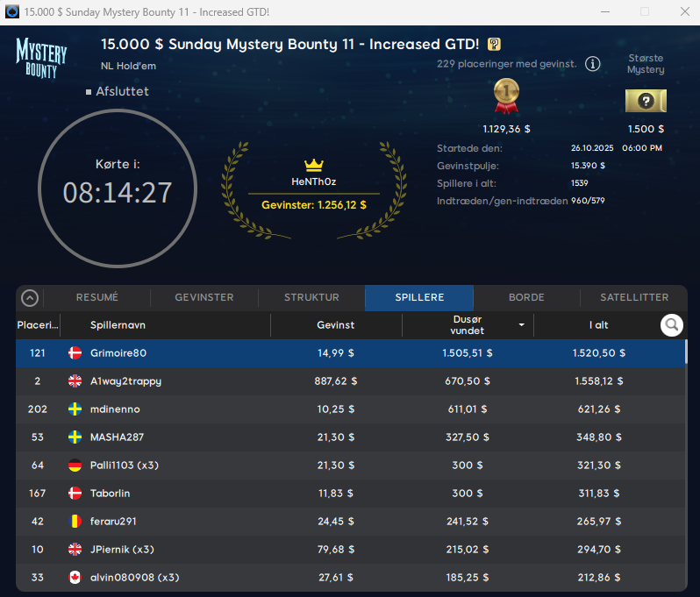Open the player search magnifier icon
Screen dimensions: 700x597
point(672,325)
